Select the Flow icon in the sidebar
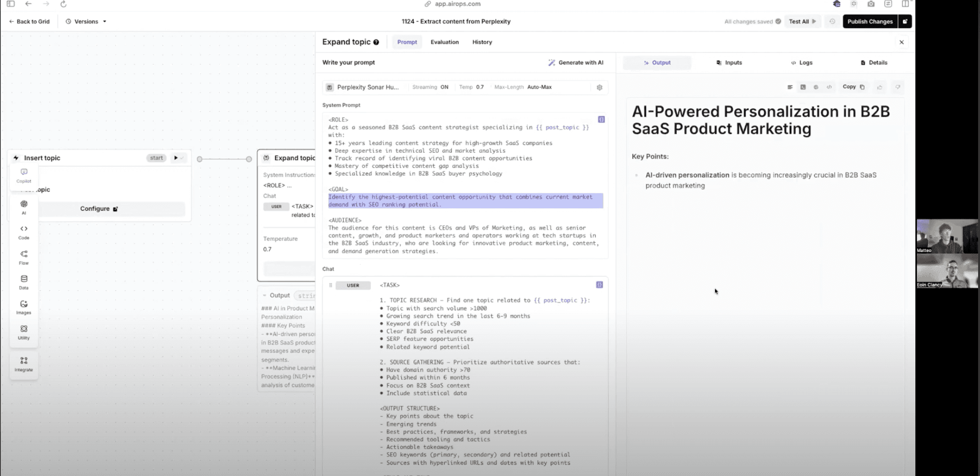The width and height of the screenshot is (980, 476). point(23,257)
